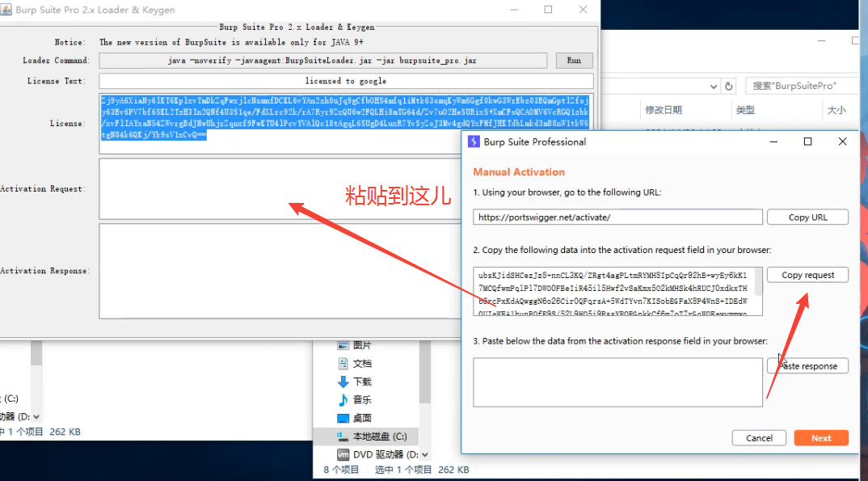Click the Explorer sidebar vertical scrollbar
The width and height of the screenshot is (868, 481).
click(424, 372)
